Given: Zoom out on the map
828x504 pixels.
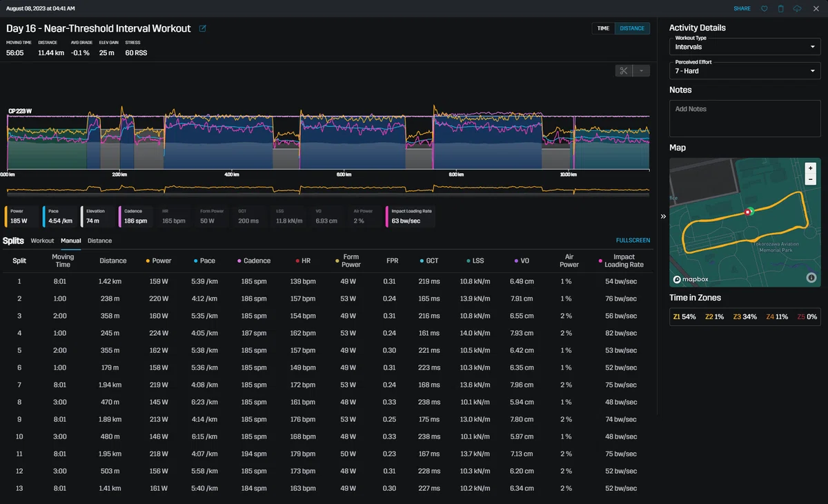Looking at the screenshot, I should point(810,179).
